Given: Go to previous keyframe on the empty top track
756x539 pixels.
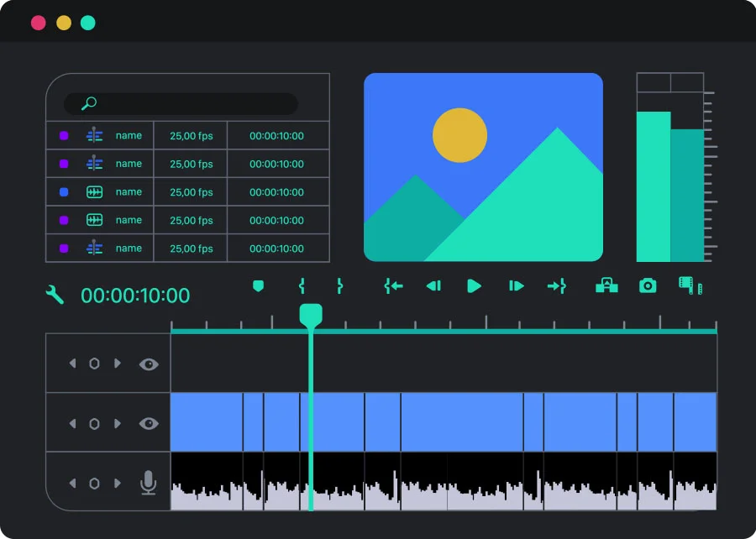Looking at the screenshot, I should point(72,364).
